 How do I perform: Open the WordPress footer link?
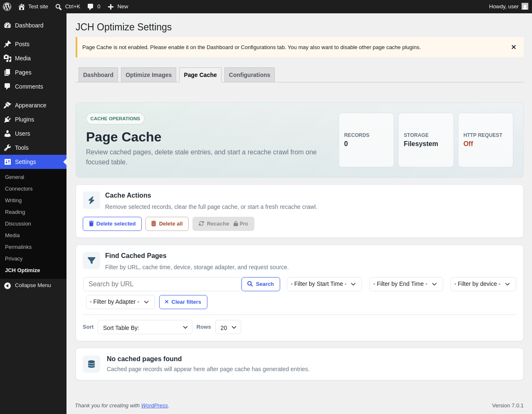(155, 406)
